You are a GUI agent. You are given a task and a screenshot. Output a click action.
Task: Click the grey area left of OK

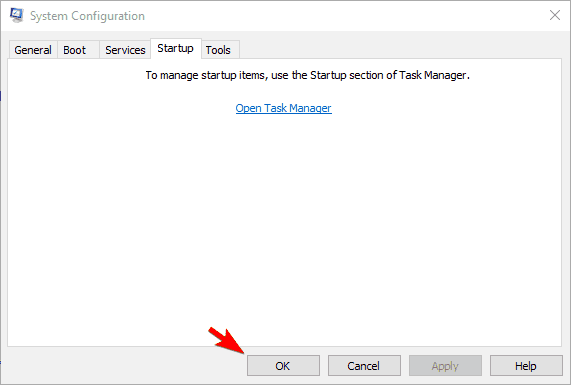pos(124,366)
